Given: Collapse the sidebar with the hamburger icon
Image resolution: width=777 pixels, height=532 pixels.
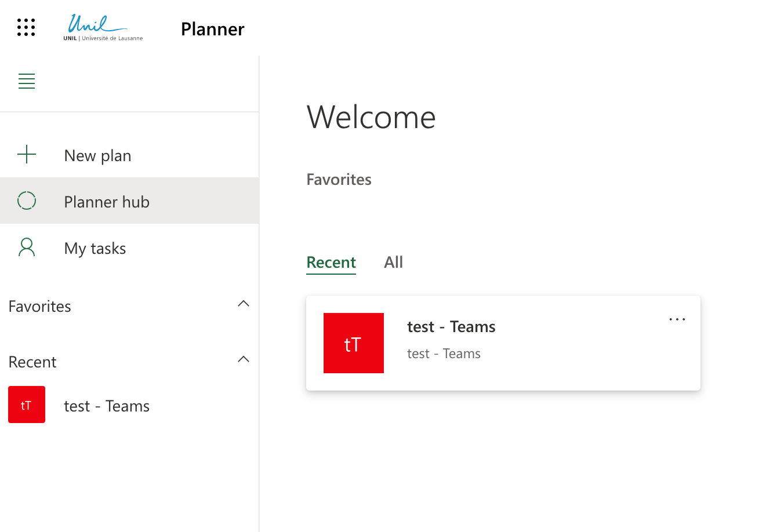Looking at the screenshot, I should tap(27, 81).
